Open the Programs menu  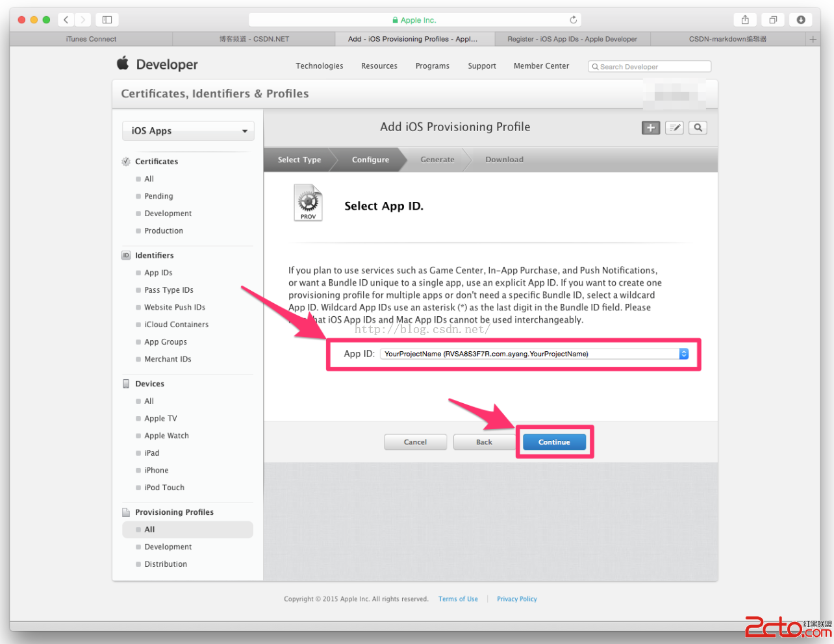pos(433,66)
